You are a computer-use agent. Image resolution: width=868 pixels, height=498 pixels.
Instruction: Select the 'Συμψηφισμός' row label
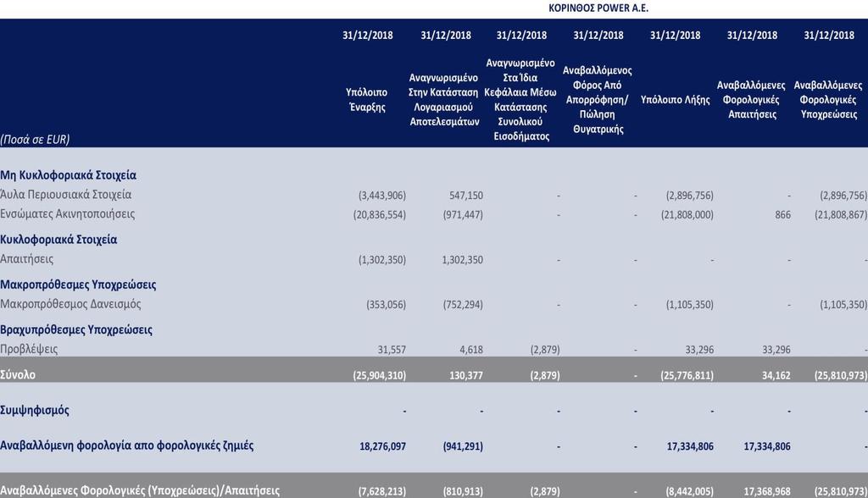click(x=35, y=411)
